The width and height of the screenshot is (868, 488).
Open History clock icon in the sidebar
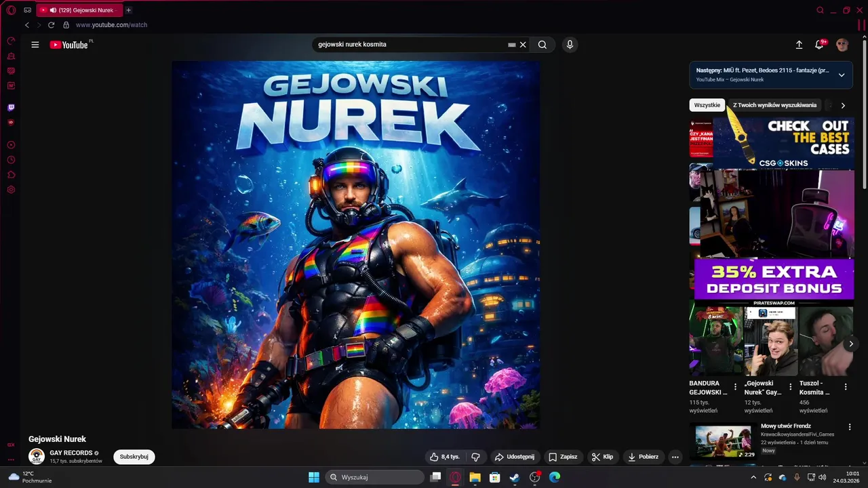11,160
